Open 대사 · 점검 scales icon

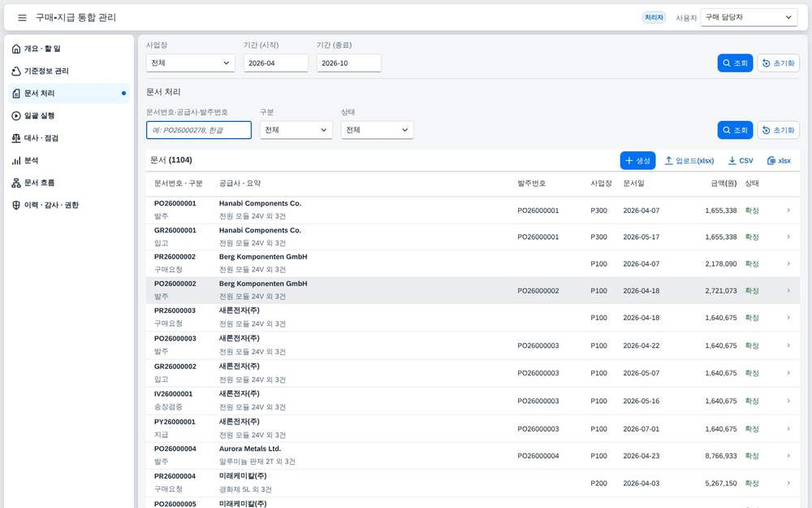point(16,138)
